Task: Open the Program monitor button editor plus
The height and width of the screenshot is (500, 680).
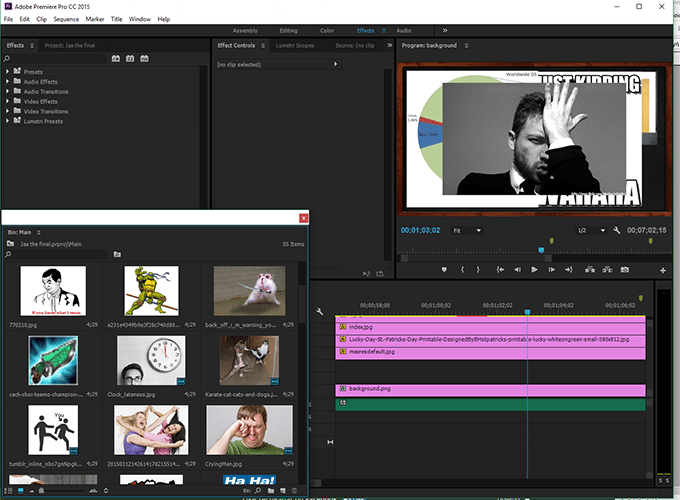Action: click(663, 271)
